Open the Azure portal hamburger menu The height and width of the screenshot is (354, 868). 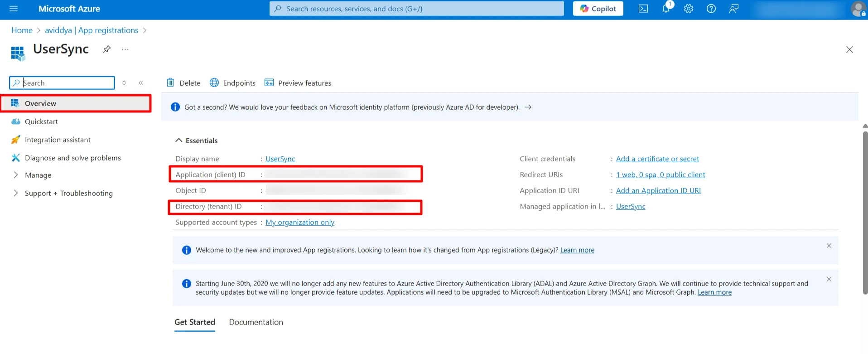14,9
